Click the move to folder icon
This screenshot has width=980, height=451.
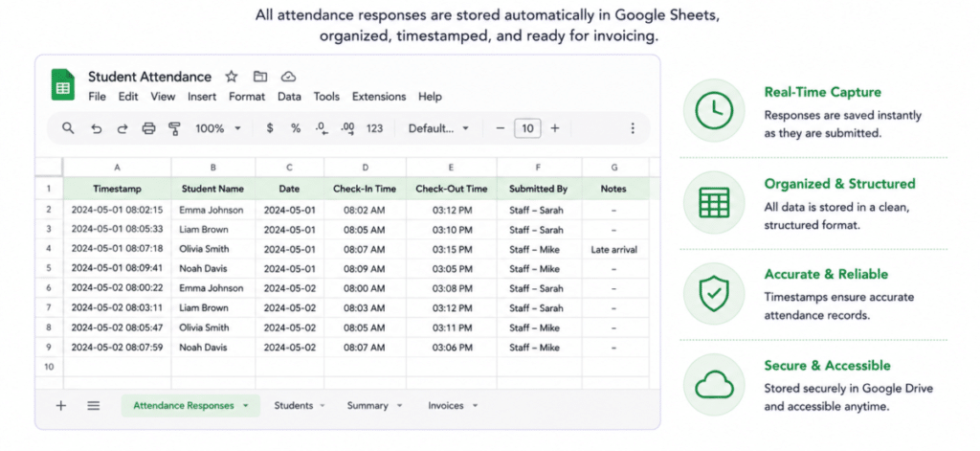tap(260, 77)
